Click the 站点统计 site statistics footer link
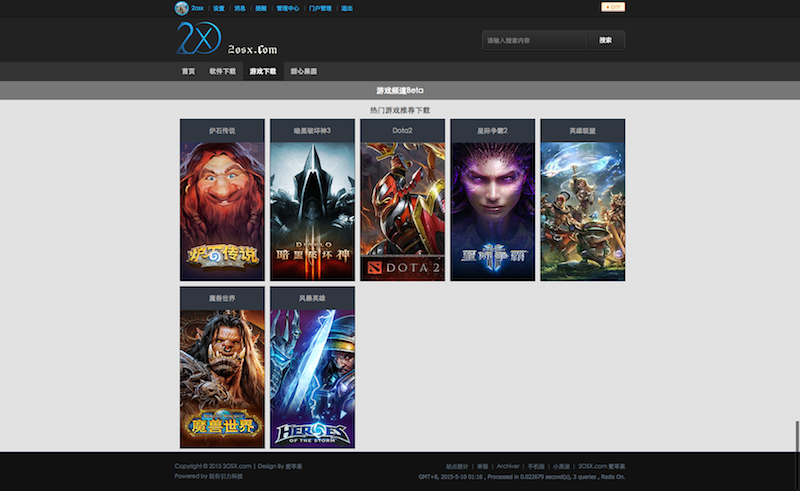Screen dimensions: 800x491 click(457, 467)
